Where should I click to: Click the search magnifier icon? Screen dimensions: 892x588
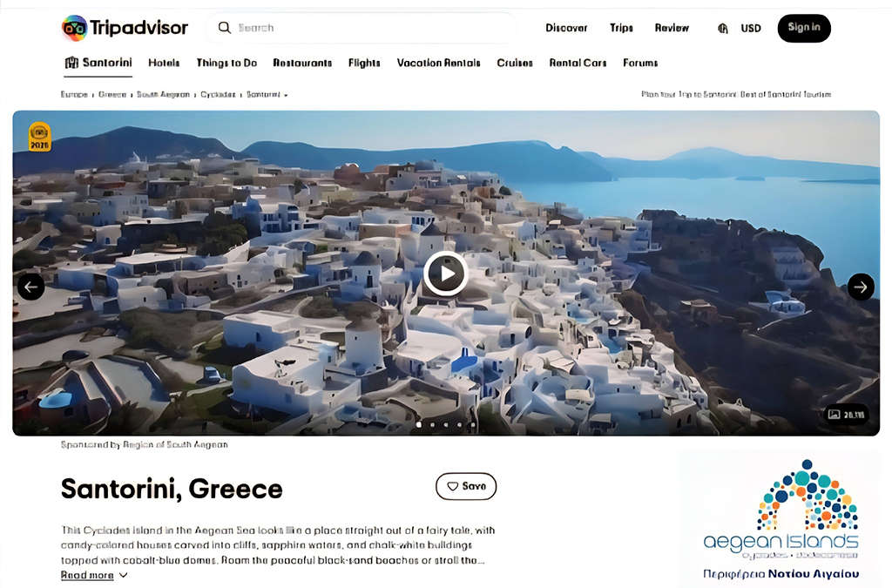[x=225, y=28]
